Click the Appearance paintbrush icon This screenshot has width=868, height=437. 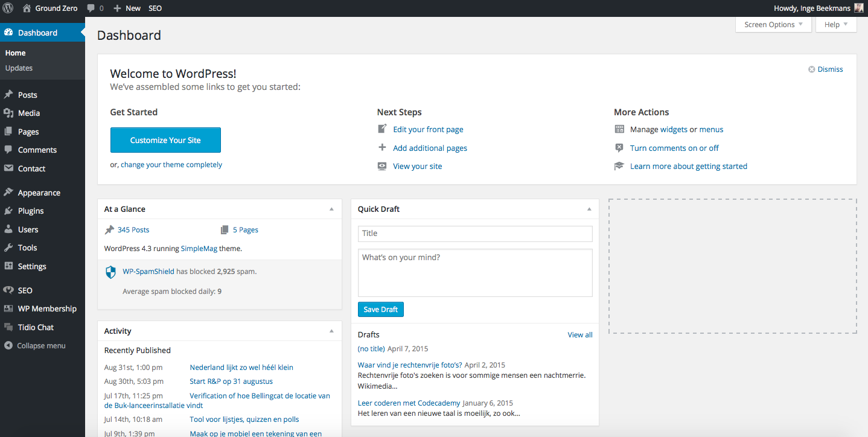coord(8,193)
